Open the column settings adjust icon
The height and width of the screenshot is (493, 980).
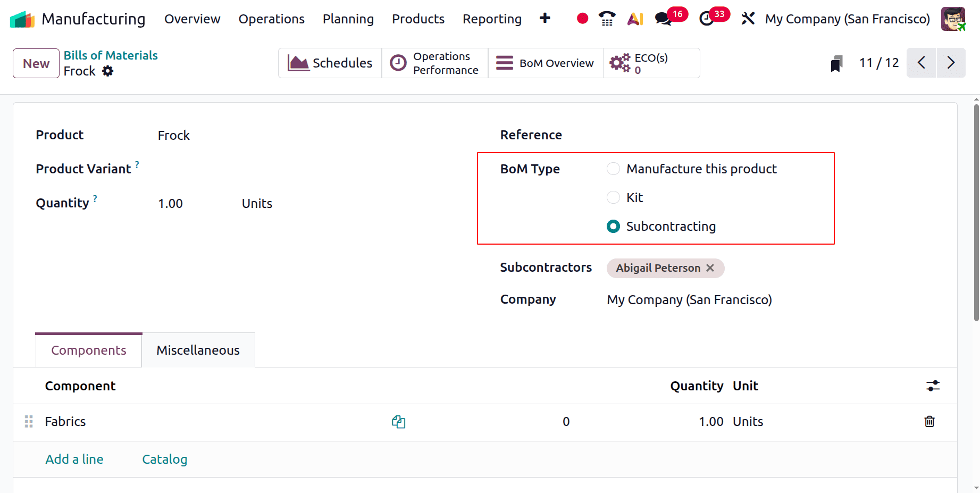point(933,386)
